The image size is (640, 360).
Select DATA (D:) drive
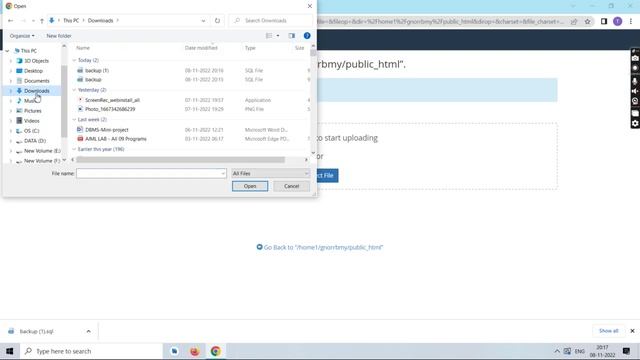point(35,141)
